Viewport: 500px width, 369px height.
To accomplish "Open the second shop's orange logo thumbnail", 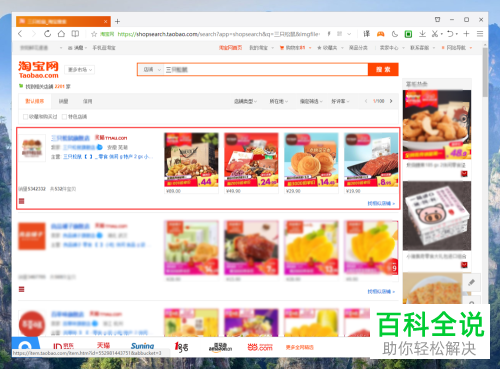I will 32,236.
